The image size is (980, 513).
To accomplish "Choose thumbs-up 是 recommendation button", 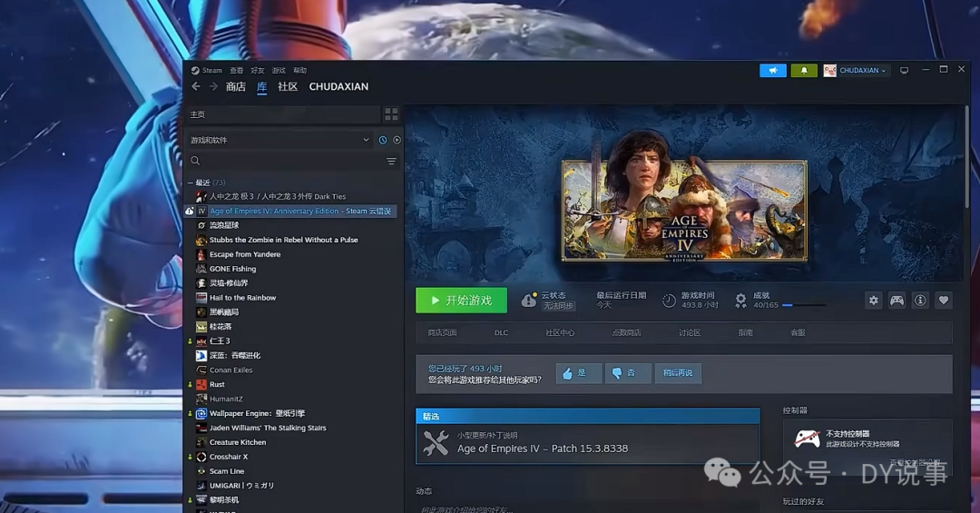I will click(579, 373).
